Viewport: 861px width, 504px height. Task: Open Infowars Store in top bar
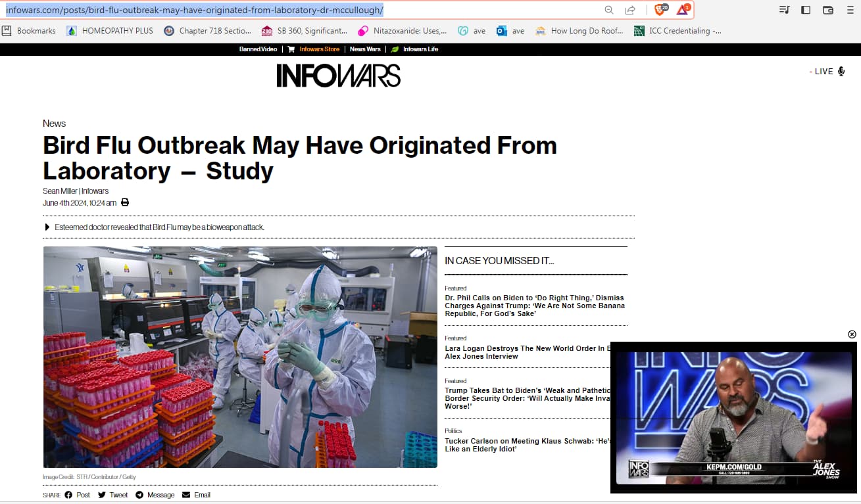point(320,49)
